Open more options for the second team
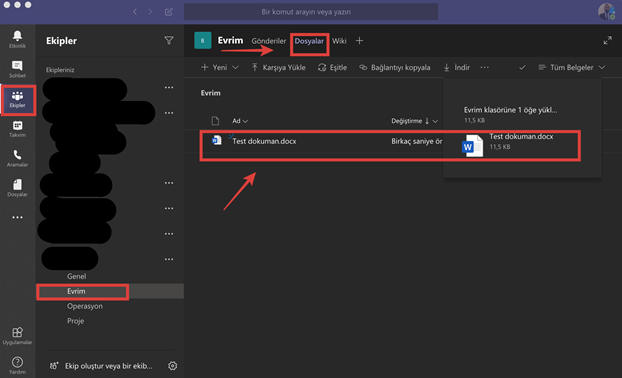 [169, 113]
